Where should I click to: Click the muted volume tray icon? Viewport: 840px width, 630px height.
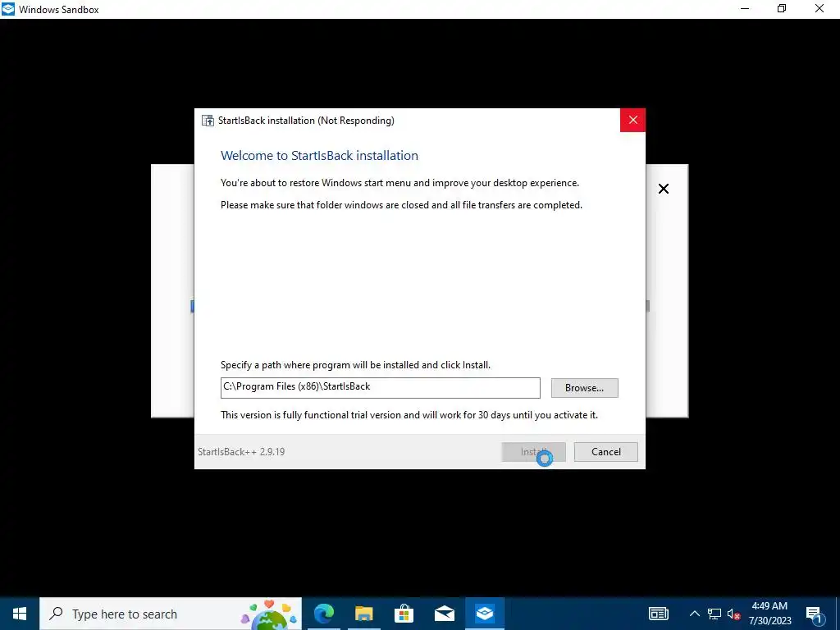pos(734,614)
